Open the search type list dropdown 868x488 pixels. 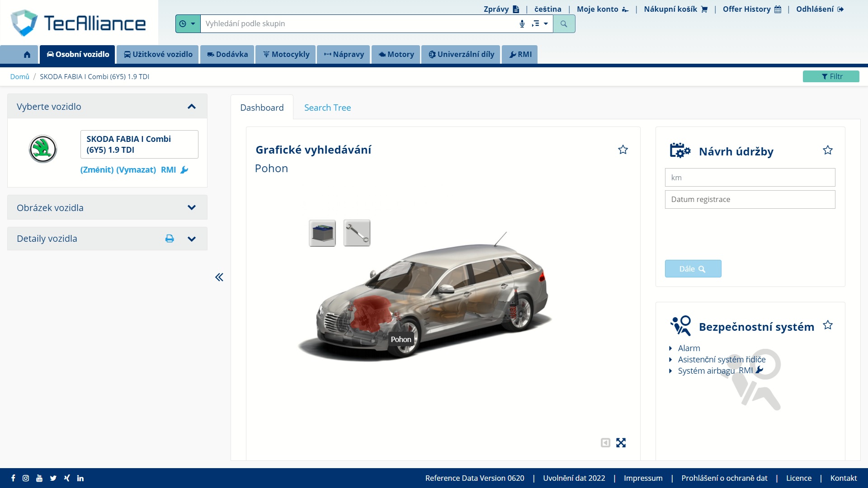pos(540,24)
